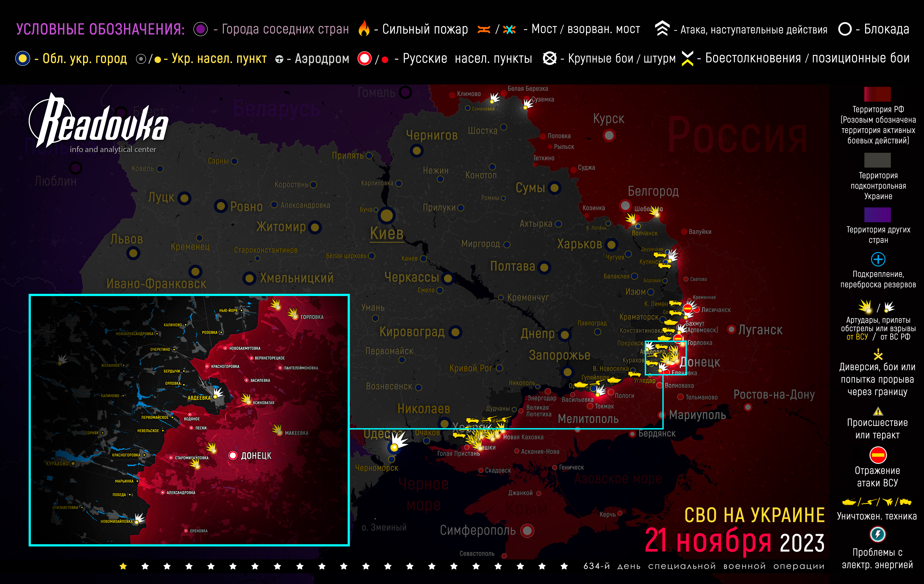
Task: Click the positional clashes legend icon
Action: tap(687, 58)
